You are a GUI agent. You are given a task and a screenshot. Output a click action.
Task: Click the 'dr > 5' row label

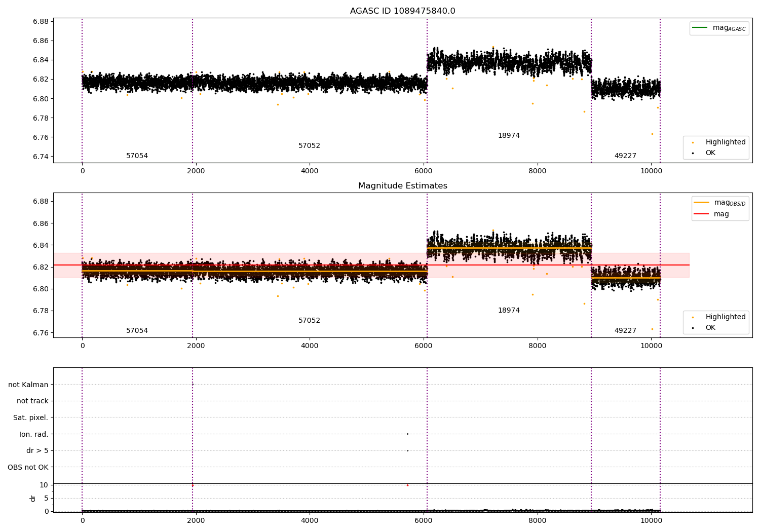[x=37, y=450]
